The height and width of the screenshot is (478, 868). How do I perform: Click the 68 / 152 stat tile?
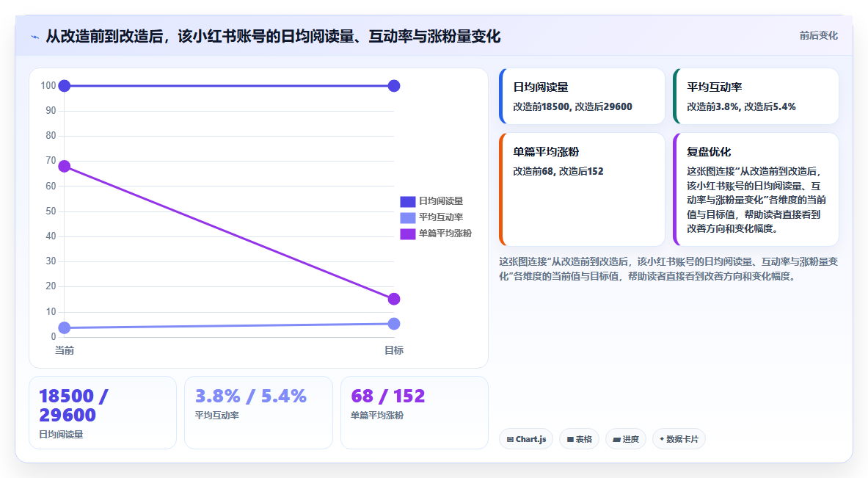click(x=414, y=413)
